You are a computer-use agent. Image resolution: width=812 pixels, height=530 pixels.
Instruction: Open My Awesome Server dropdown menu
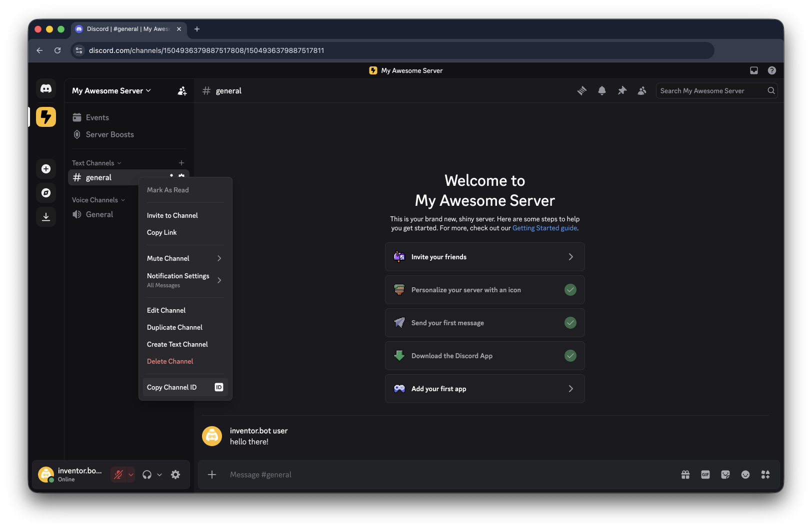pyautogui.click(x=111, y=91)
